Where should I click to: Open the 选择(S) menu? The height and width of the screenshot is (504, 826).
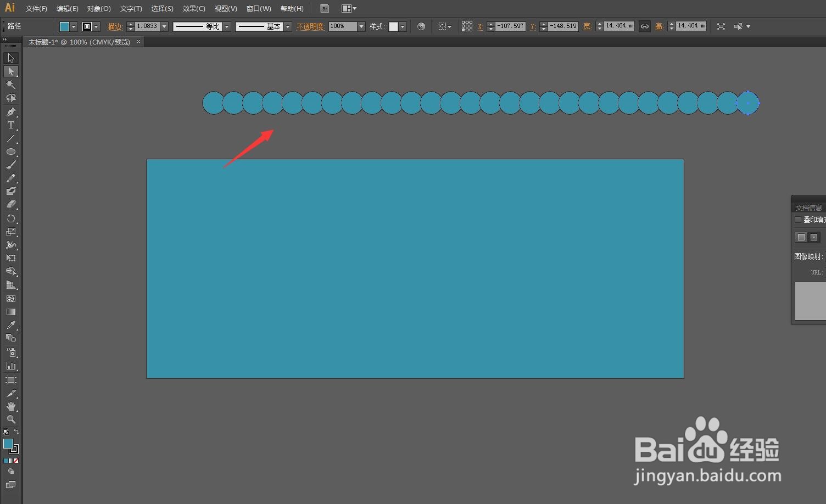tap(162, 9)
